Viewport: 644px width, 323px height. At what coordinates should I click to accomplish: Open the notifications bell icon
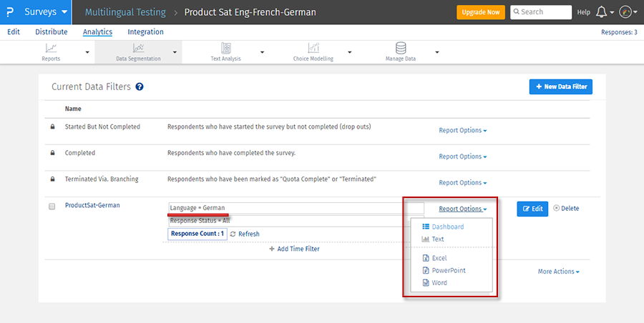point(601,12)
